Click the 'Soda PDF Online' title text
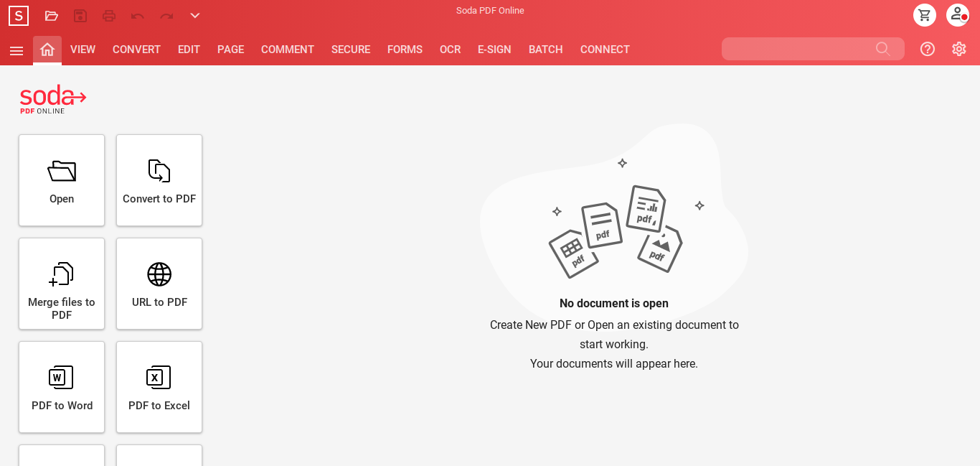This screenshot has height=466, width=980. 490,10
